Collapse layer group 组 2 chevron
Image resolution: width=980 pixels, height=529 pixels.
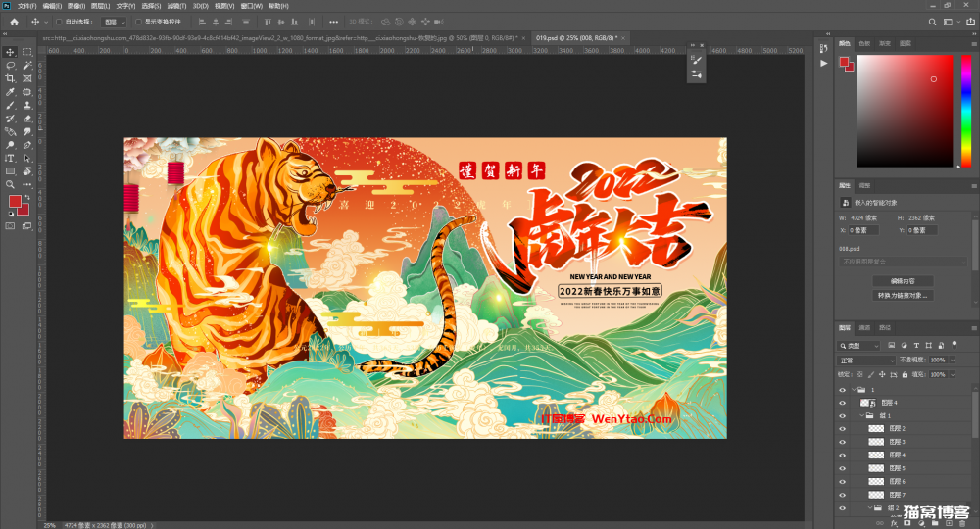870,508
